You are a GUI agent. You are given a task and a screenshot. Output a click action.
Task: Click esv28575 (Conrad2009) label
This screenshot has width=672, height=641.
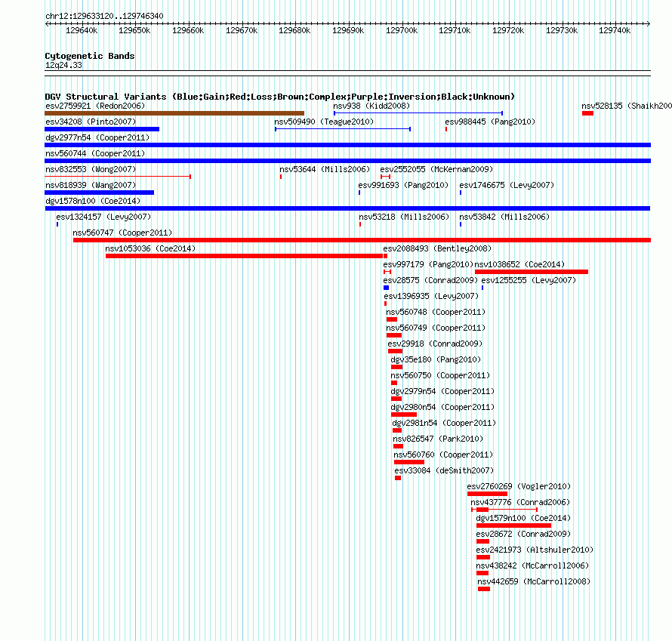[x=430, y=280]
